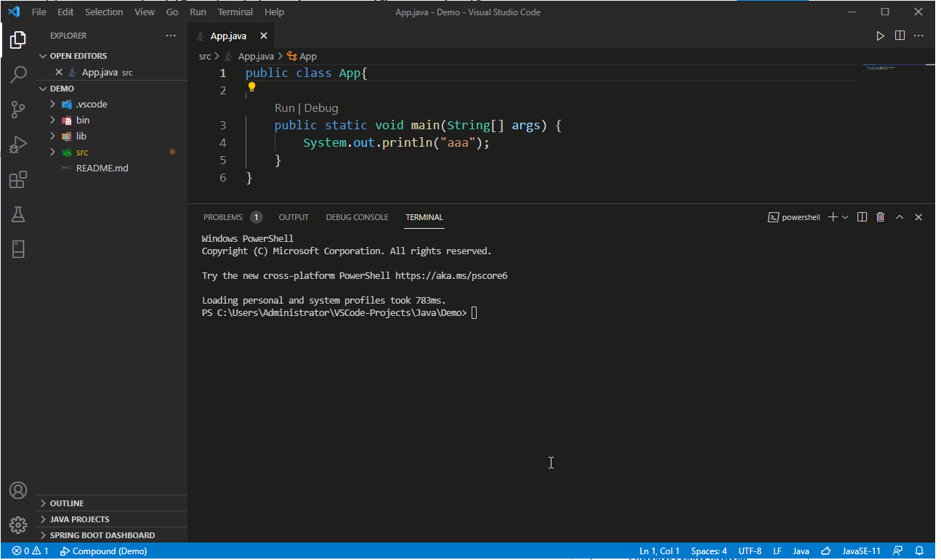941x560 pixels.
Task: Open the File menu
Action: (x=39, y=12)
